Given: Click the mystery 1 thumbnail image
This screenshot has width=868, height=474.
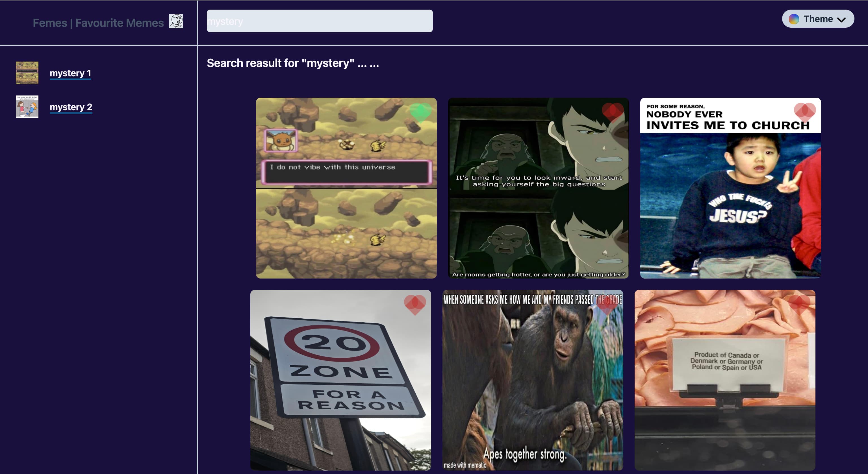Looking at the screenshot, I should (27, 73).
